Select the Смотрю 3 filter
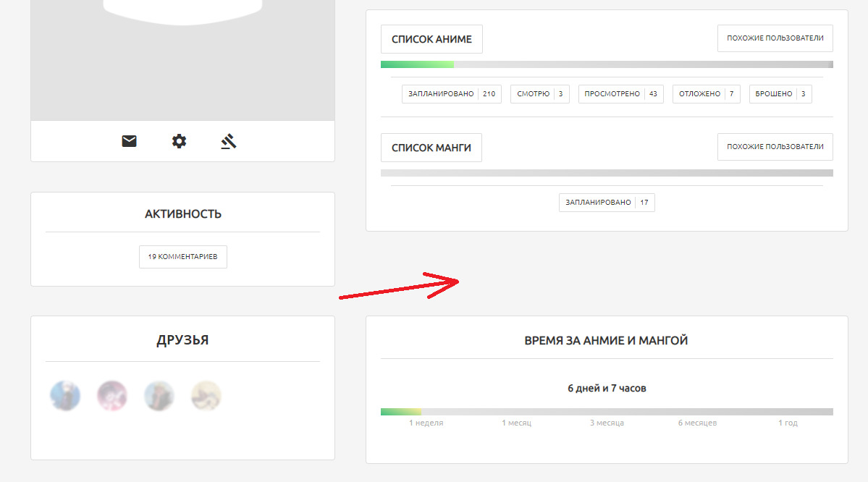The image size is (868, 482). pos(539,94)
